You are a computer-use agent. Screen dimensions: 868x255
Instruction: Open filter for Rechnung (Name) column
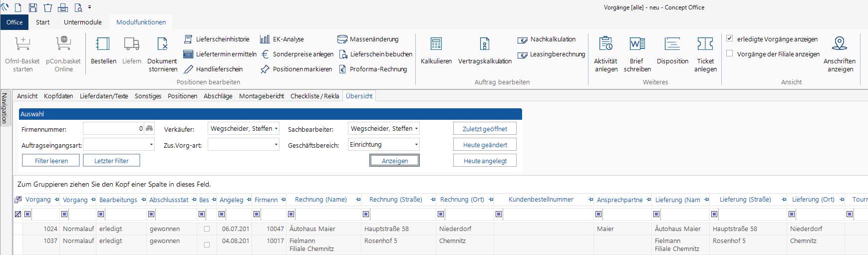coord(291,214)
